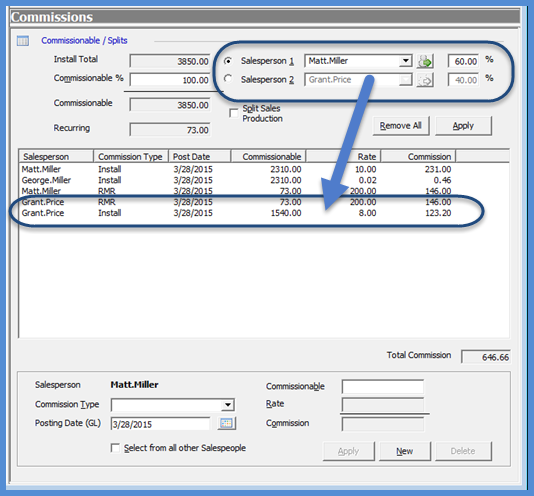This screenshot has height=496, width=534.
Task: Click the Post Date column header
Action: tap(200, 156)
